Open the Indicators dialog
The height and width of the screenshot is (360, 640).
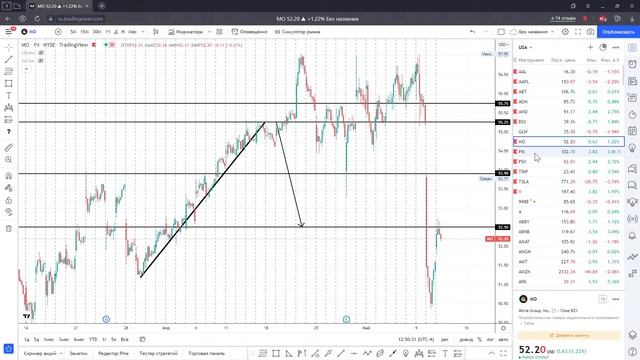click(x=186, y=31)
